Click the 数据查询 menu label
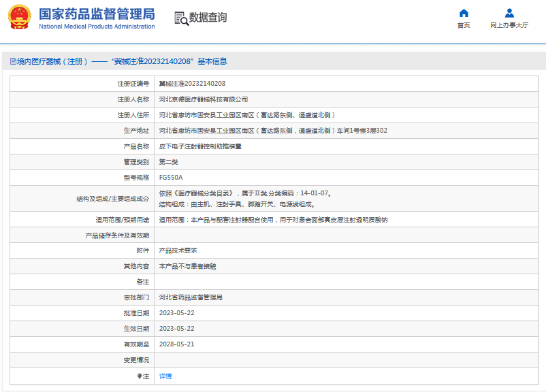Screen dimensions: 546x392 coord(209,18)
